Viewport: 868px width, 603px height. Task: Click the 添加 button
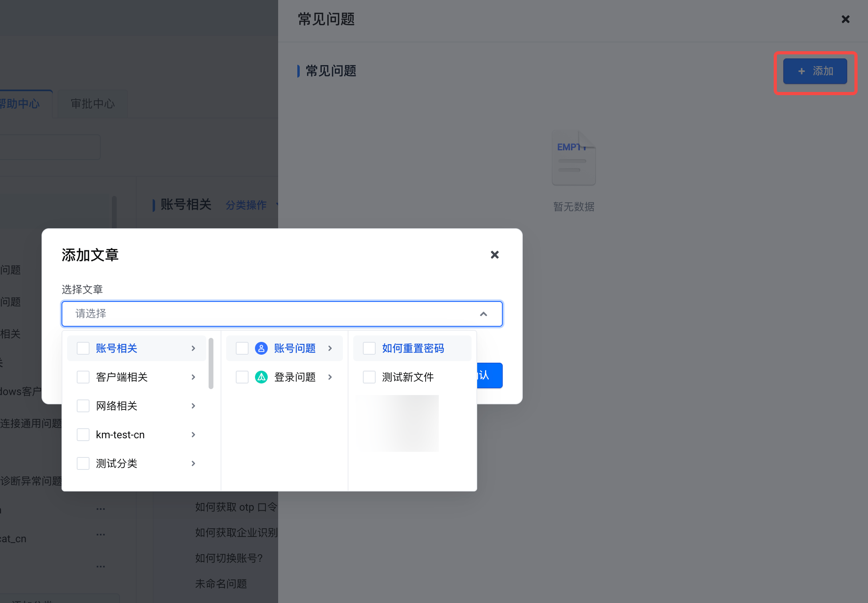coord(815,71)
